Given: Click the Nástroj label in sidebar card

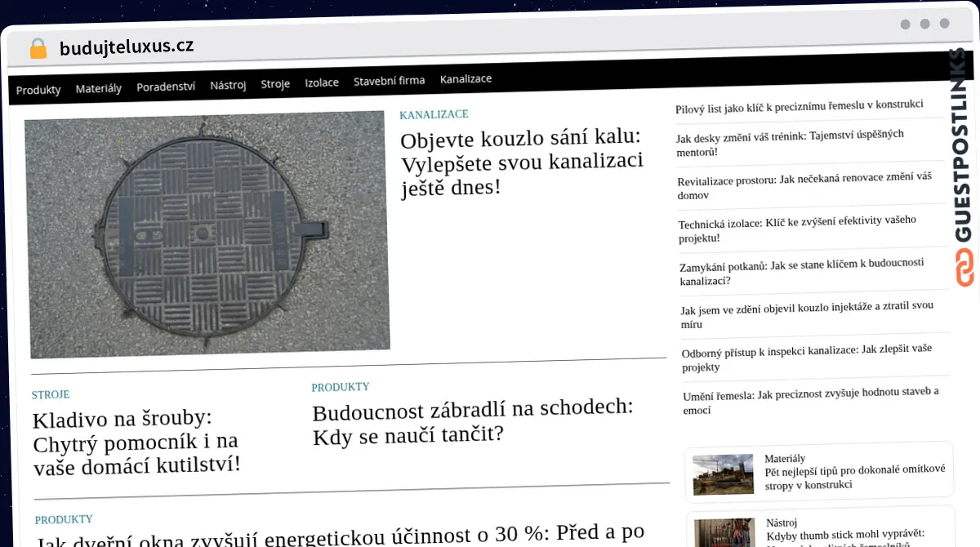Looking at the screenshot, I should [782, 523].
